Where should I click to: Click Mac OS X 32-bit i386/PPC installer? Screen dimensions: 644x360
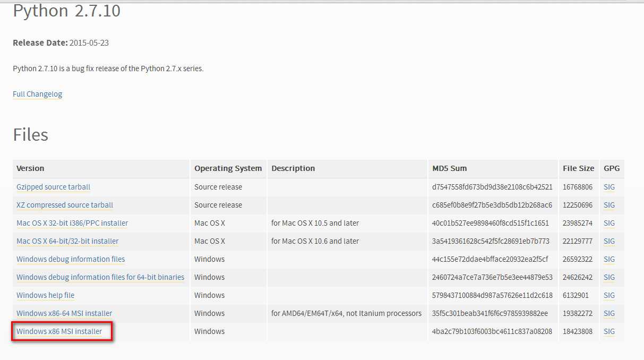[72, 223]
